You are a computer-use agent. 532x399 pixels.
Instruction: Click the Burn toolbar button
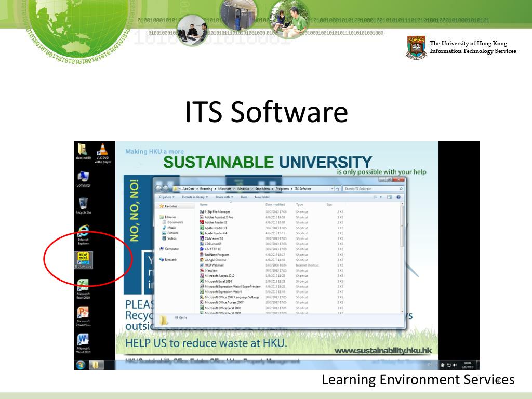tap(244, 197)
